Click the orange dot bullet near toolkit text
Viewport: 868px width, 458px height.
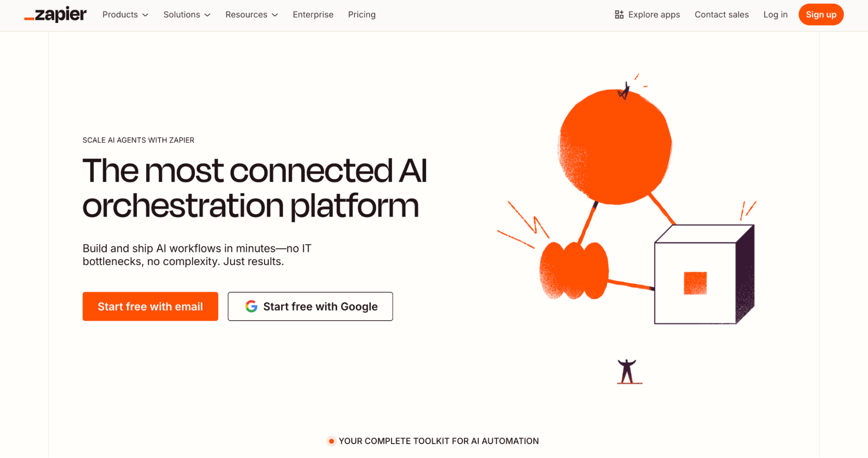(331, 441)
